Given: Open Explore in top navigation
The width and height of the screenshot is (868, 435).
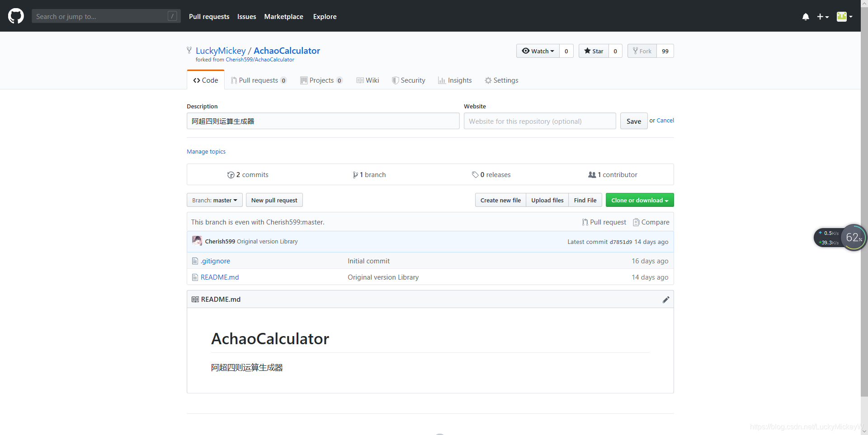Looking at the screenshot, I should [325, 17].
